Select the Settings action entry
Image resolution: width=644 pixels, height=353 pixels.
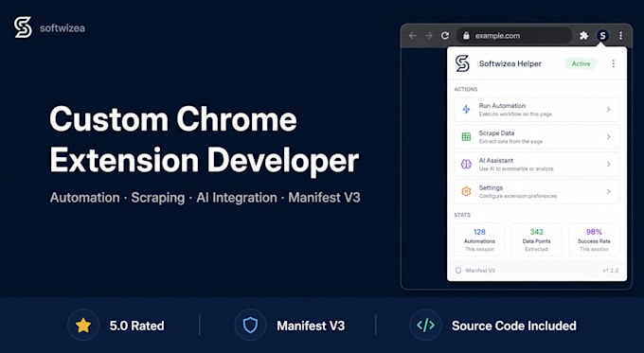pyautogui.click(x=537, y=191)
